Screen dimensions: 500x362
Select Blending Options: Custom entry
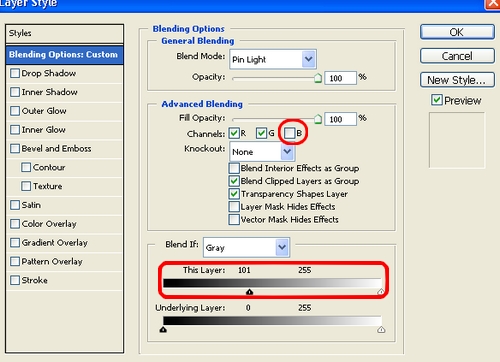[x=65, y=55]
